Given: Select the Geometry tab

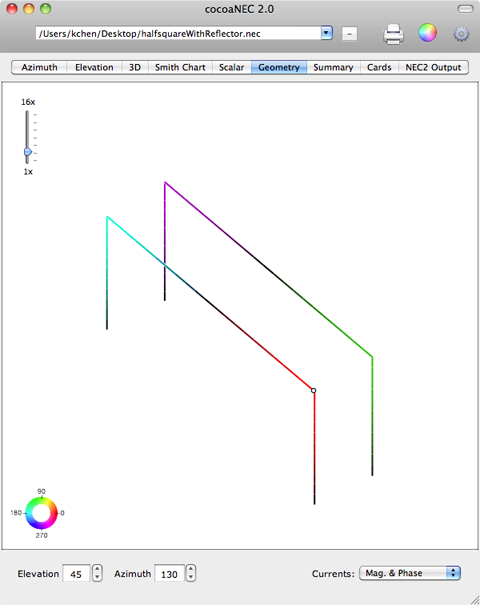Looking at the screenshot, I should (279, 67).
